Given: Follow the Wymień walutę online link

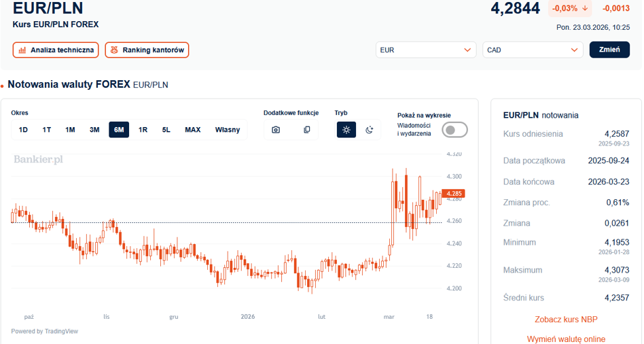Looking at the screenshot, I should [x=566, y=339].
